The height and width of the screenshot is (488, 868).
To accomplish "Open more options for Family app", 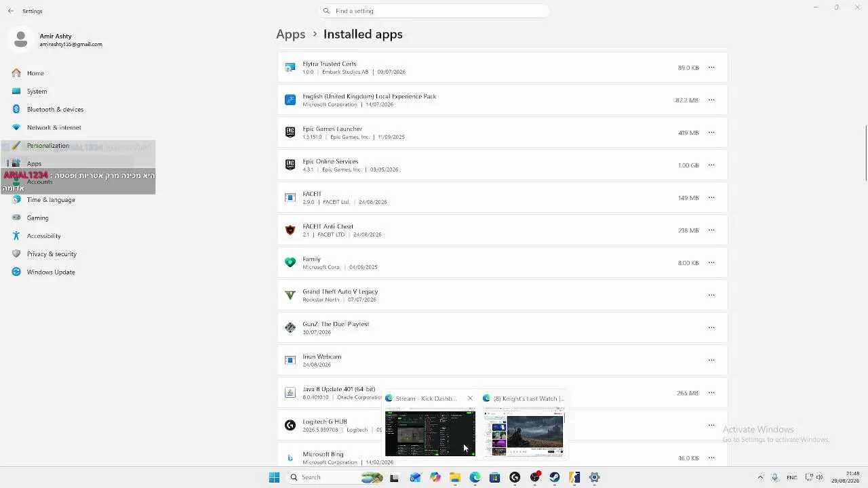I will click(x=711, y=263).
